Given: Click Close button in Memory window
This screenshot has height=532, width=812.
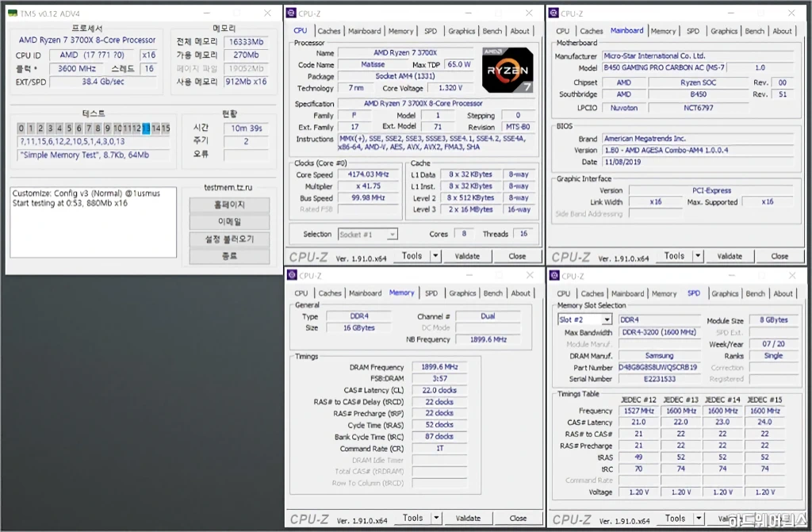Looking at the screenshot, I should click(x=518, y=518).
